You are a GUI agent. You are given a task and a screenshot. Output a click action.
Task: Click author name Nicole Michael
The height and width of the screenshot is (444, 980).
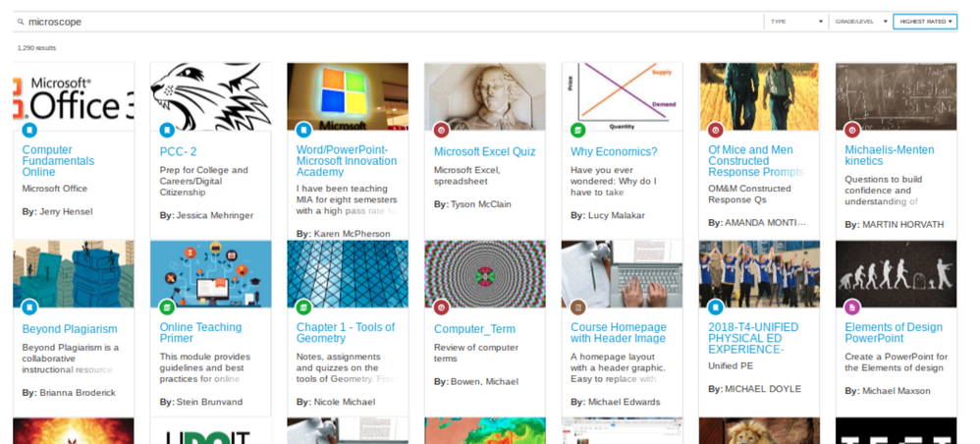(345, 402)
